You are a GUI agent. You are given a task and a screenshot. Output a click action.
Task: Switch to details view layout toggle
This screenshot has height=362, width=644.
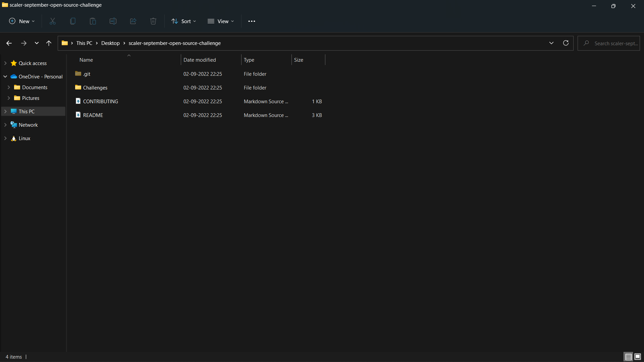pyautogui.click(x=628, y=357)
